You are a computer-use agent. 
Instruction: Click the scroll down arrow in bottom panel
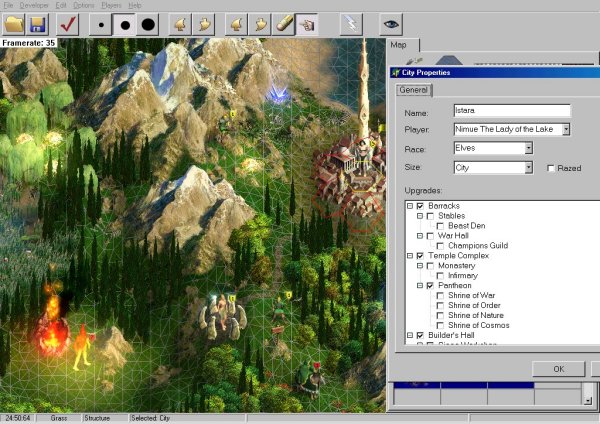click(588, 400)
